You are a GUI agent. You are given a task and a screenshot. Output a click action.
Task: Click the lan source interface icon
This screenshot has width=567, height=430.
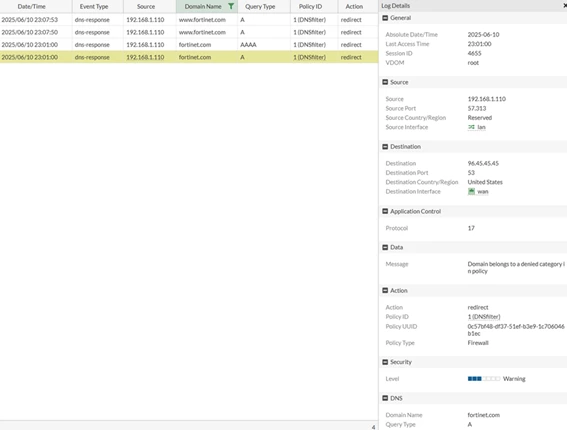(471, 127)
